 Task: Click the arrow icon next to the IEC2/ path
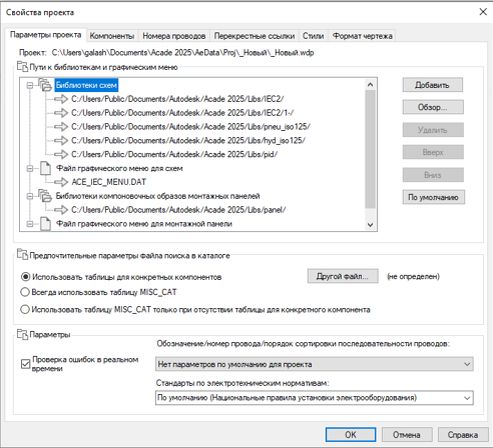coord(61,99)
